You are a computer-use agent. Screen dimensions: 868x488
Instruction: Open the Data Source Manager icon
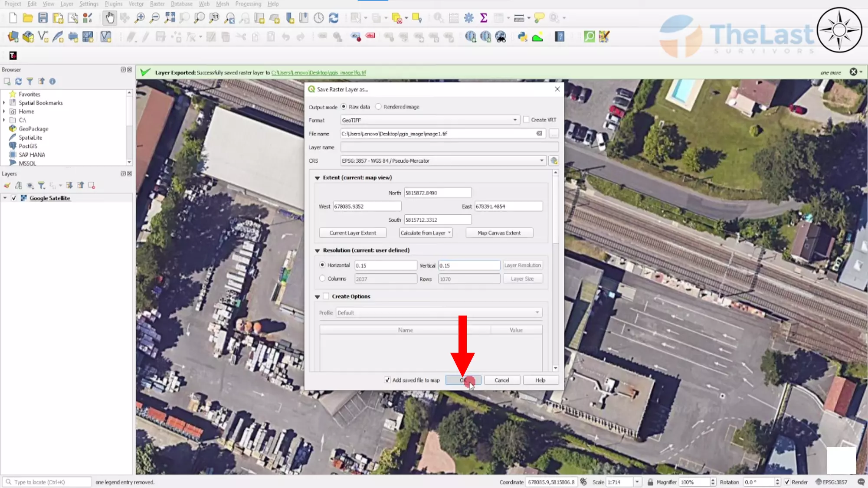point(13,37)
